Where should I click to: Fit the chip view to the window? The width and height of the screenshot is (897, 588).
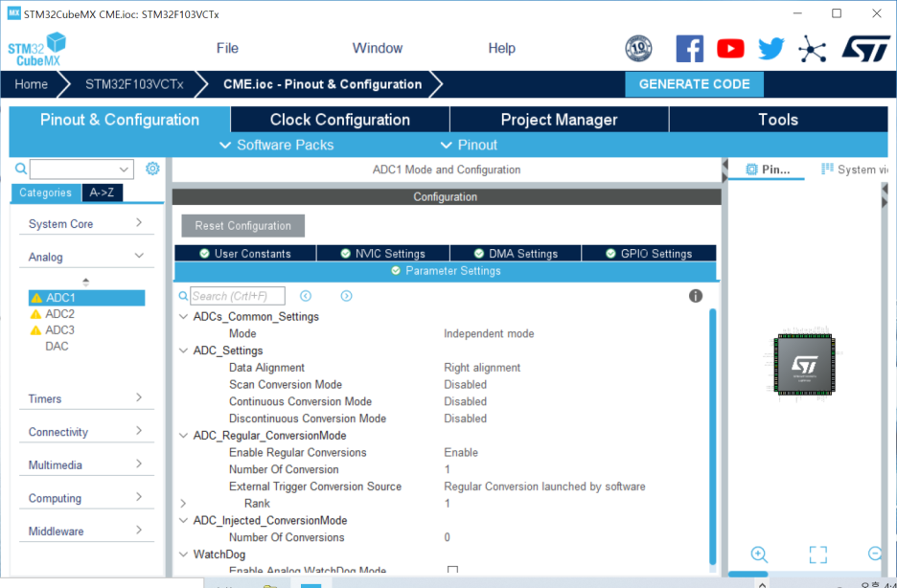(x=818, y=554)
